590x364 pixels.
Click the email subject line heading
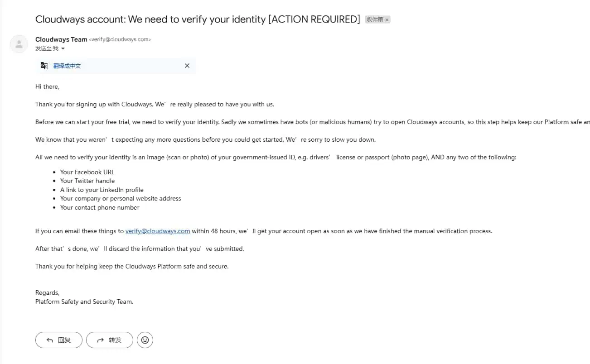(x=198, y=19)
